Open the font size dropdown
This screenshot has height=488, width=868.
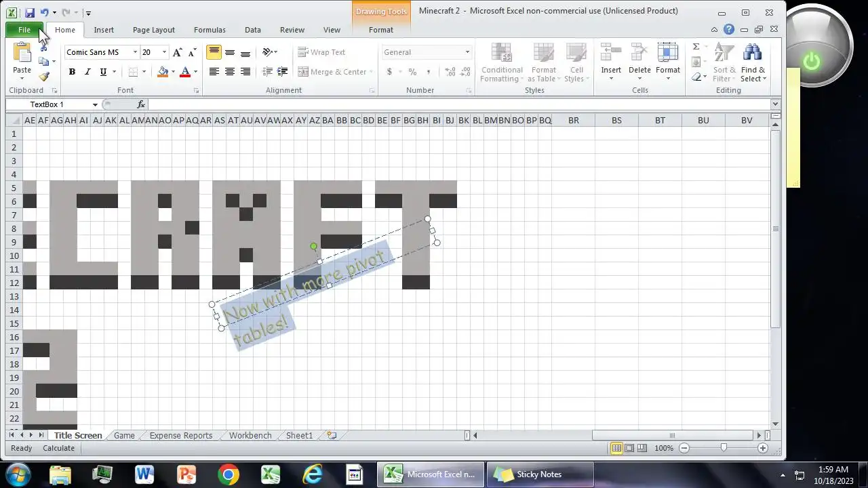164,52
